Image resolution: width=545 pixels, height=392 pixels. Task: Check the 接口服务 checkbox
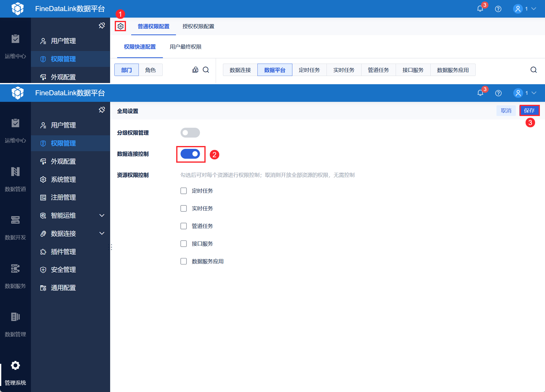[x=183, y=244]
